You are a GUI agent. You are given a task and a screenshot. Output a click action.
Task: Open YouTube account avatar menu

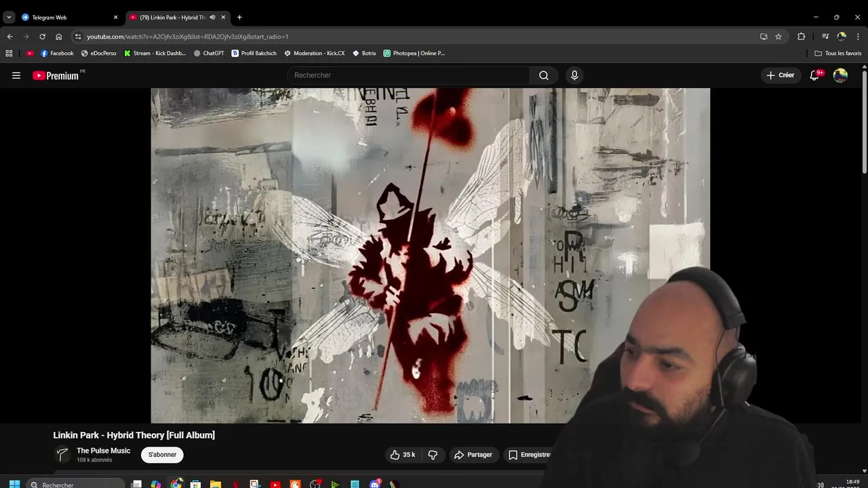click(840, 75)
